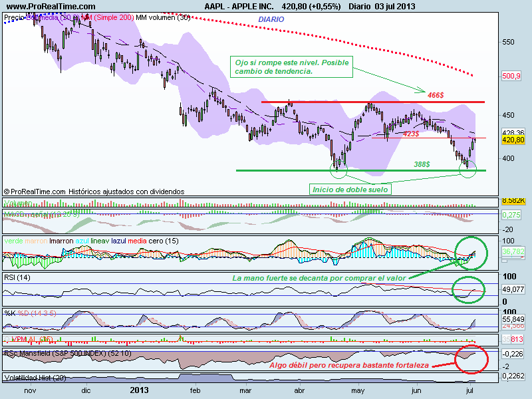Click the 0,2262 volatility value
This screenshot has width=532, height=399.
pos(513,376)
